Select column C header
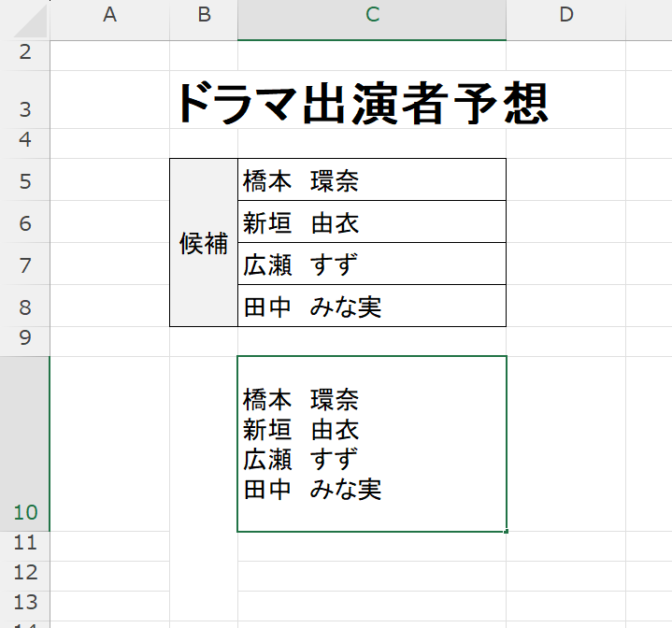672x628 pixels. [372, 15]
